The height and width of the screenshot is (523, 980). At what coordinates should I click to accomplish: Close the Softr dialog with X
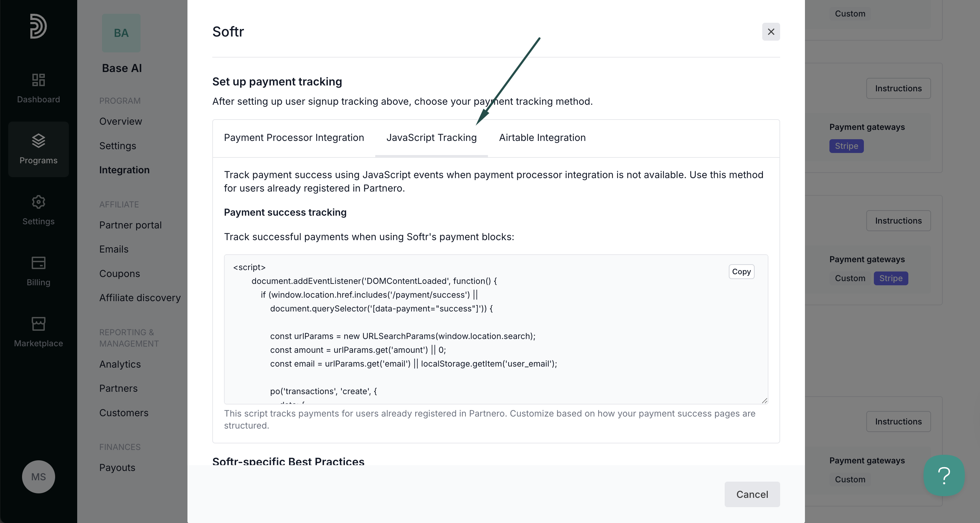tap(771, 32)
